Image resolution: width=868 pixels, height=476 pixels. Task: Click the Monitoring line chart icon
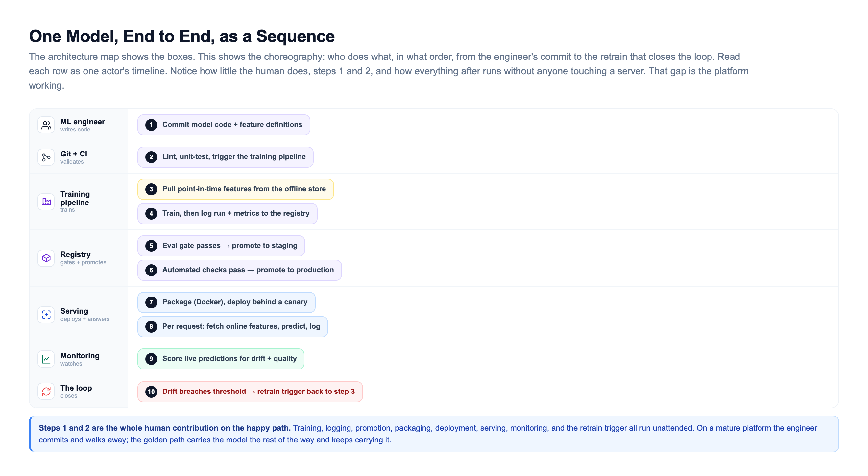click(46, 359)
